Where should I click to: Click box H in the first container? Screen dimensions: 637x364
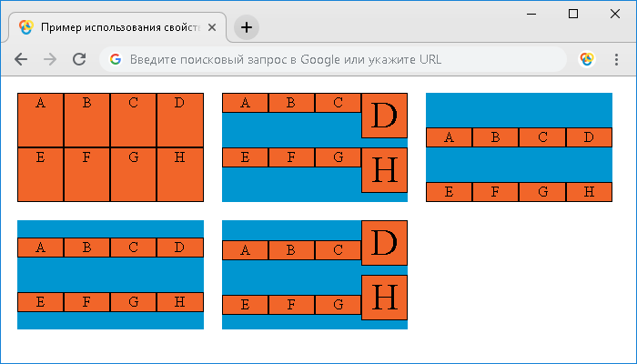tap(180, 175)
